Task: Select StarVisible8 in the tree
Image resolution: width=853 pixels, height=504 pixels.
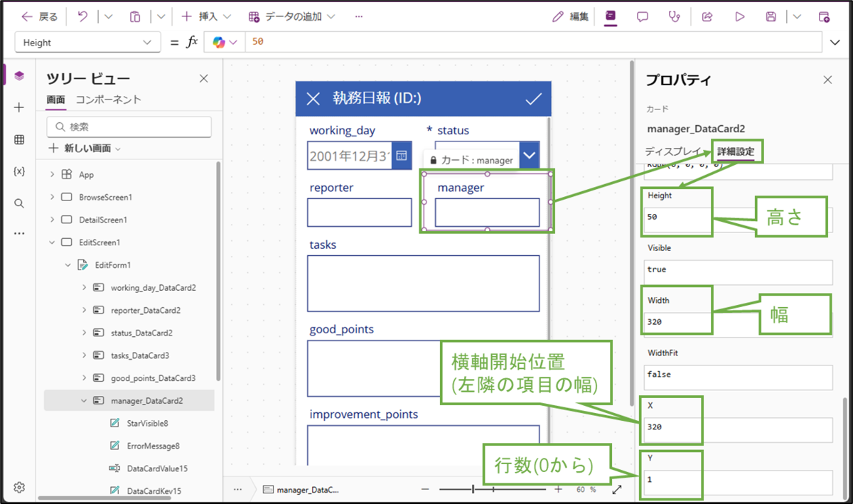Action: coord(147,423)
